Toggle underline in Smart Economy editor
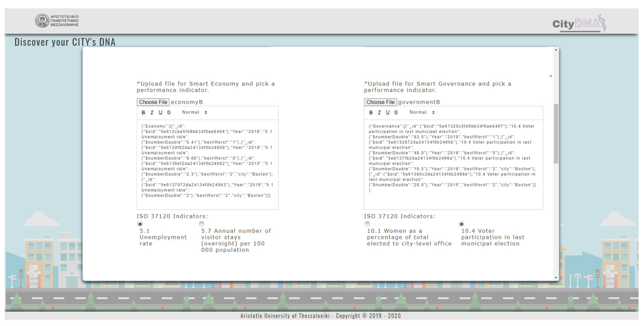 click(160, 113)
